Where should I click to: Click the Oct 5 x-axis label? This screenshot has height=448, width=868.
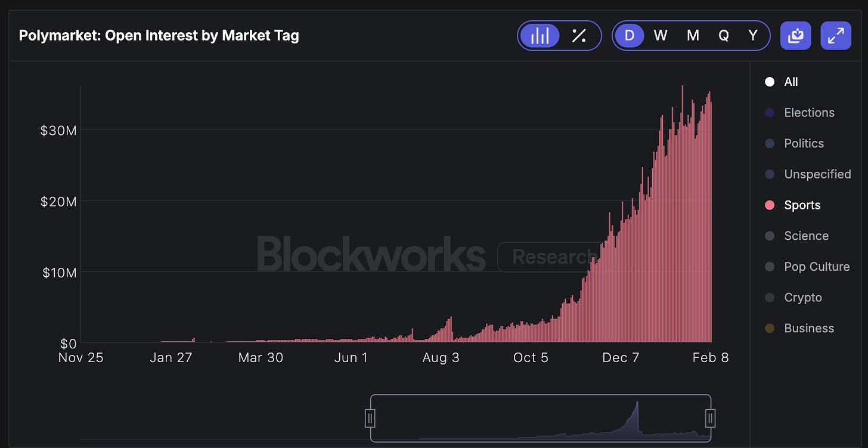tap(531, 357)
